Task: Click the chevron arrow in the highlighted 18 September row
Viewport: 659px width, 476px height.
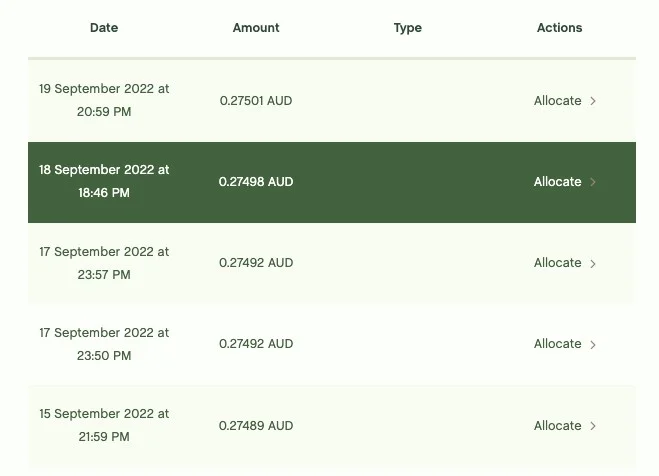Action: 593,182
